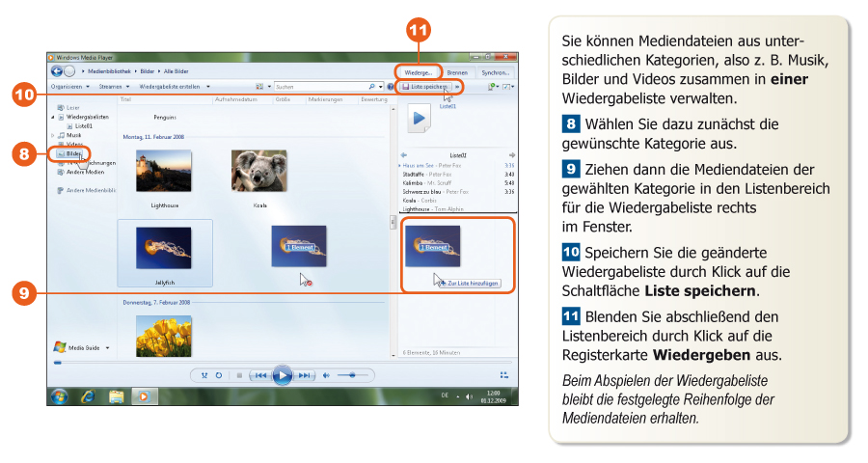Mute the speaker volume icon

[326, 375]
